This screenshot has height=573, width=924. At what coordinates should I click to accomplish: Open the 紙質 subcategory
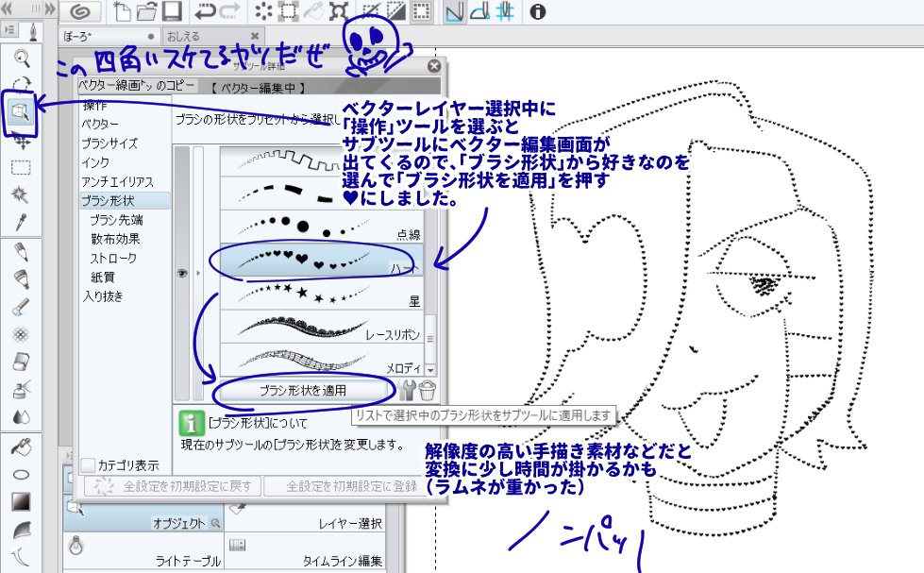[x=103, y=278]
